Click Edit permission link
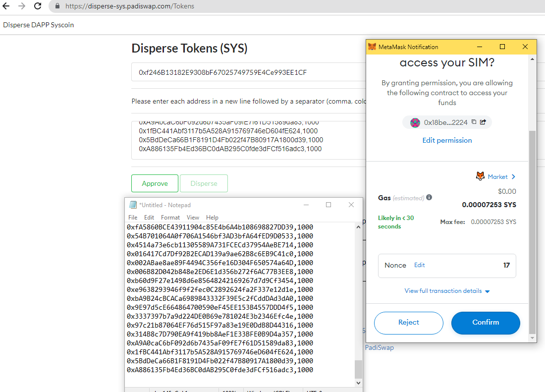This screenshot has height=392, width=545. click(447, 140)
